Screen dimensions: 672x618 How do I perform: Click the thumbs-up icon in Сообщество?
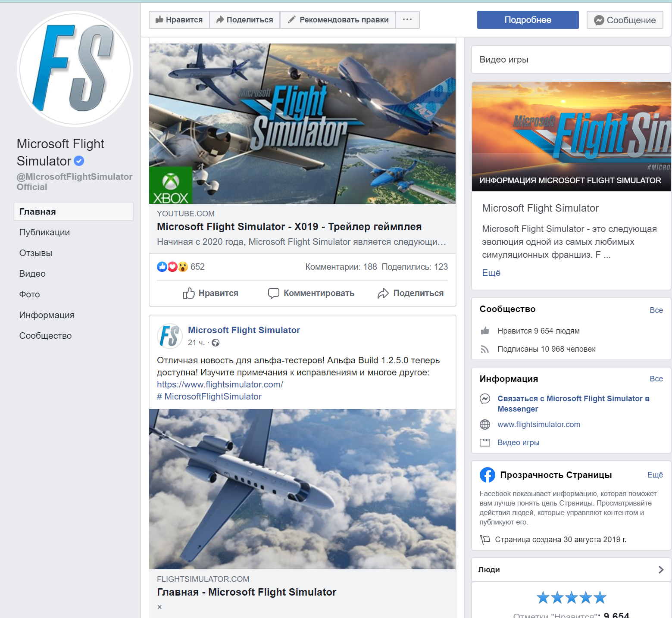(x=485, y=331)
